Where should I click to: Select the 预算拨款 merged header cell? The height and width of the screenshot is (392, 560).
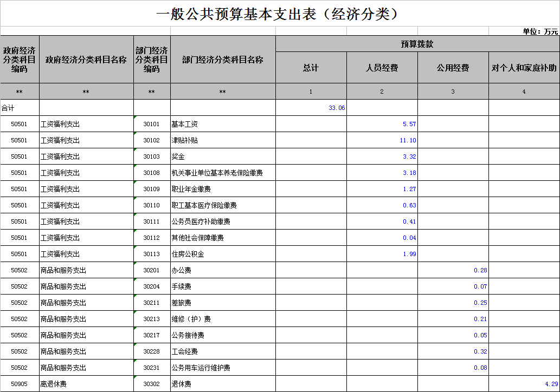coord(417,44)
